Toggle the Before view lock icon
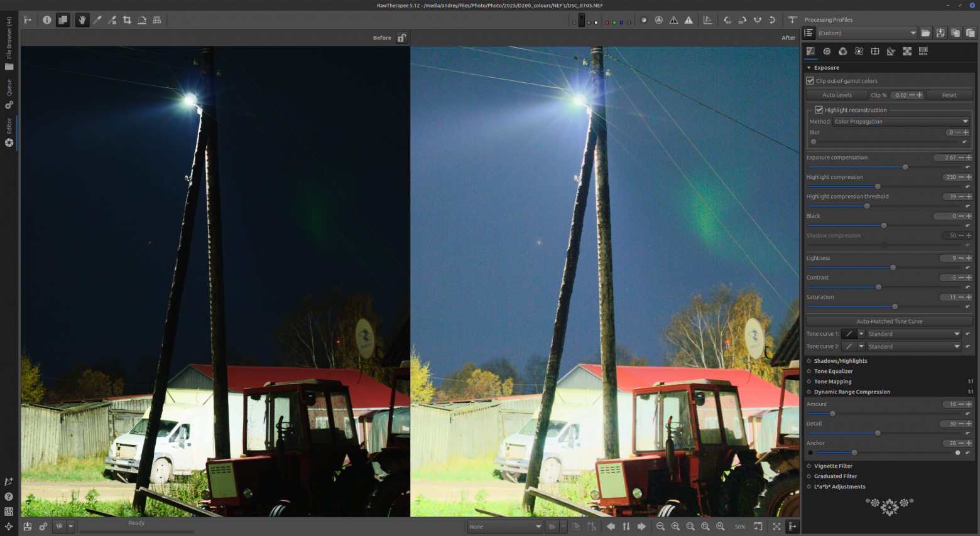 402,38
